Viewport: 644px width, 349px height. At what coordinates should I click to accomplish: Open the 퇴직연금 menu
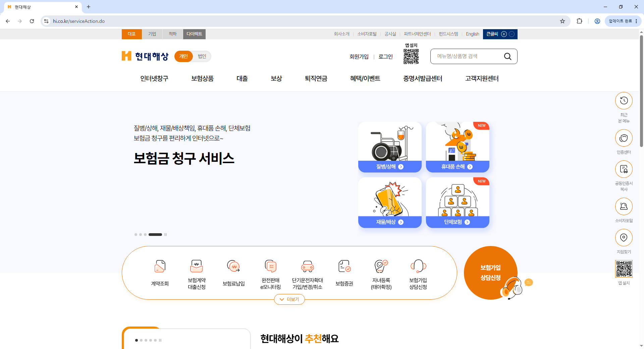click(316, 79)
